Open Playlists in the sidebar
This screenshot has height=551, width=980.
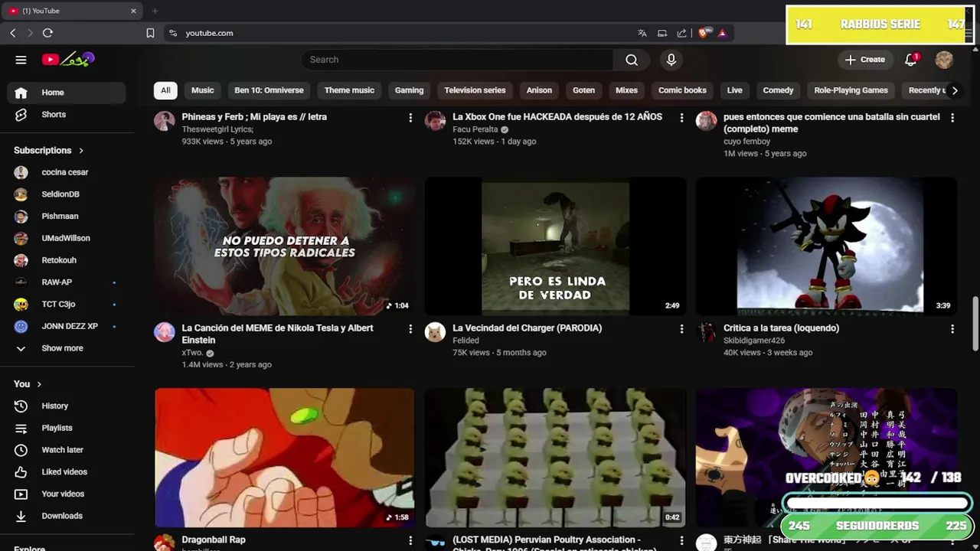[x=67, y=429]
